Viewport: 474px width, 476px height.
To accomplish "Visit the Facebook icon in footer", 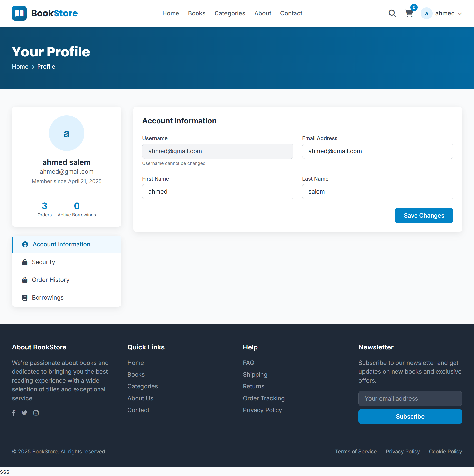I will pos(14,413).
